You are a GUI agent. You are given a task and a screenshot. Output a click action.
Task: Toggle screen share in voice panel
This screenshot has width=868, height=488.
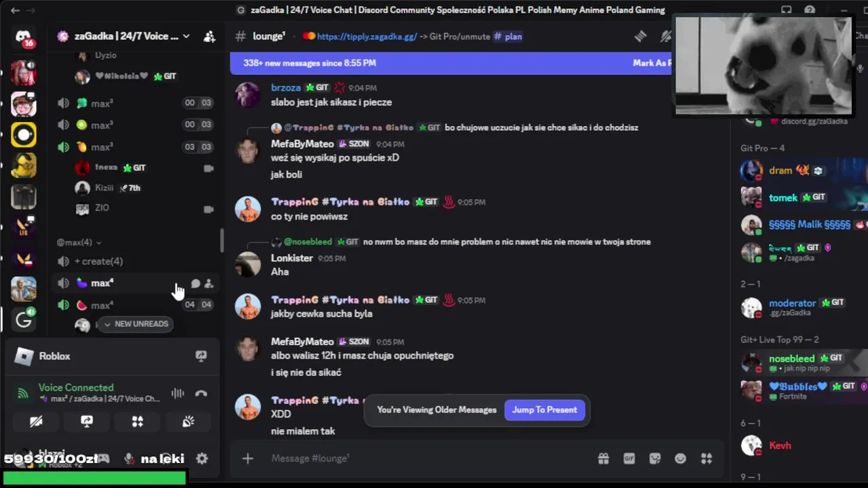[x=87, y=422]
